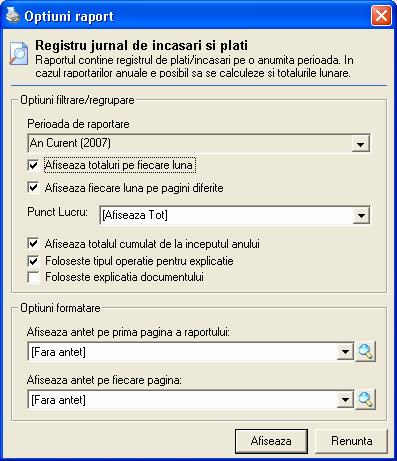The image size is (397, 461).
Task: Open first-page antet dropdown arrow
Action: point(345,352)
